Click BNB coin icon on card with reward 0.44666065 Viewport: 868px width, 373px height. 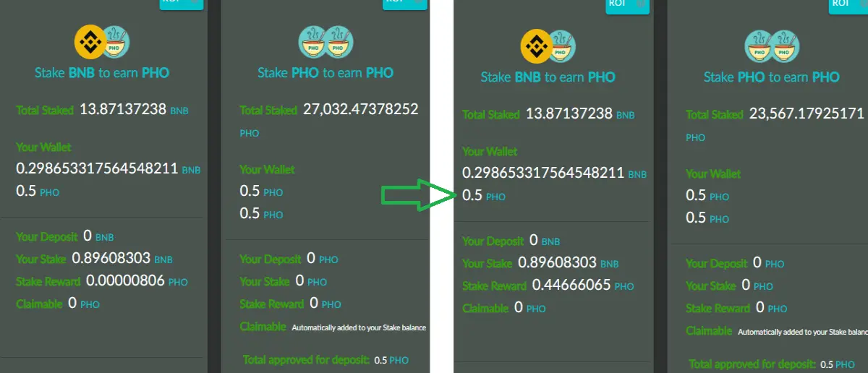coord(535,46)
